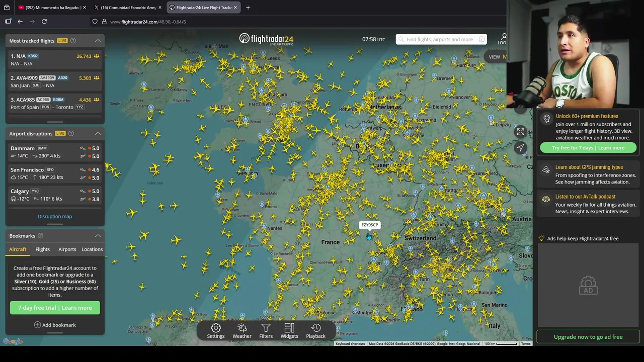Close the Flightradar24 browser tab
This screenshot has height=362, width=644.
(x=235, y=8)
